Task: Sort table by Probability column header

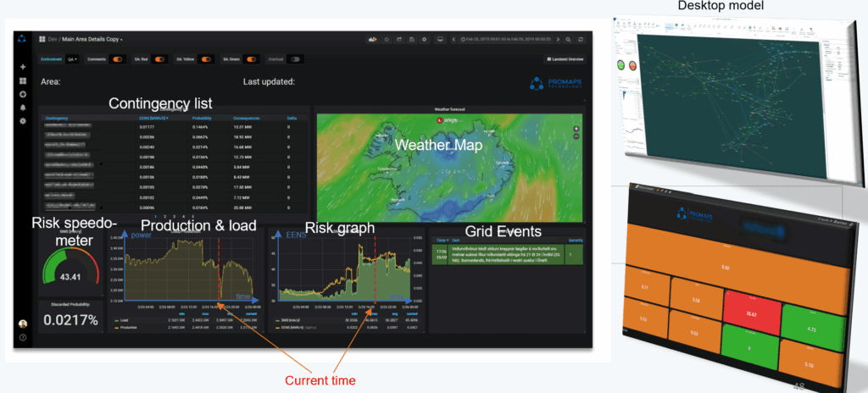Action: [203, 118]
